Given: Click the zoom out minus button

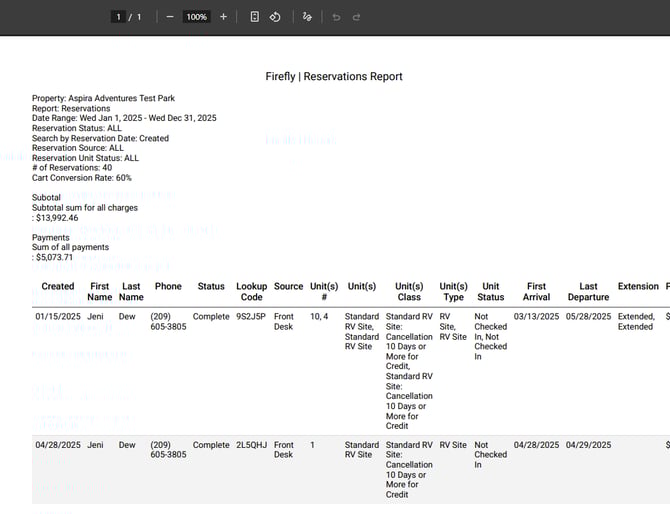Looking at the screenshot, I should click(x=170, y=17).
